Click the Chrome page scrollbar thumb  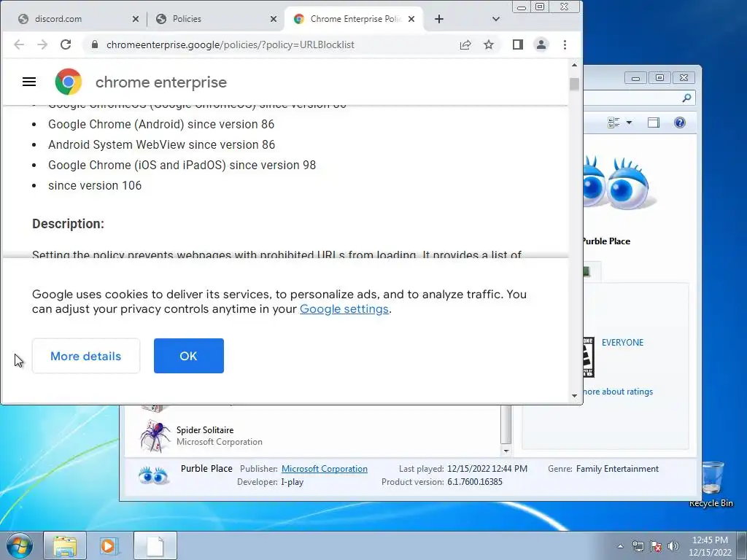574,85
